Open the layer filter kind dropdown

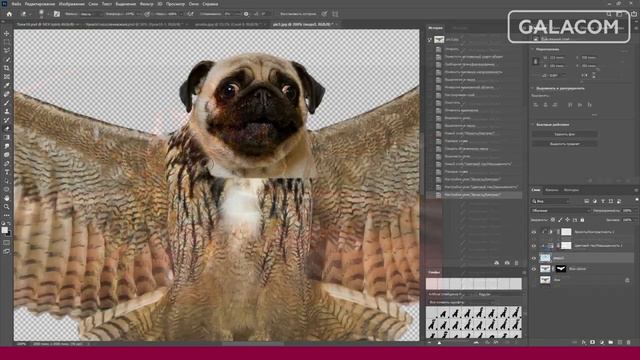coord(550,201)
